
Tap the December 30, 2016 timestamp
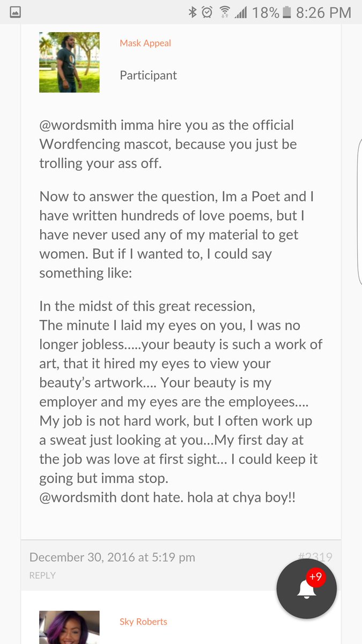112,557
